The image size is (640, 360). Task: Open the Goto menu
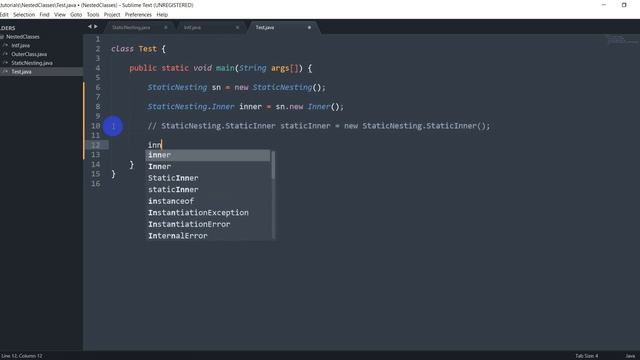pos(76,14)
